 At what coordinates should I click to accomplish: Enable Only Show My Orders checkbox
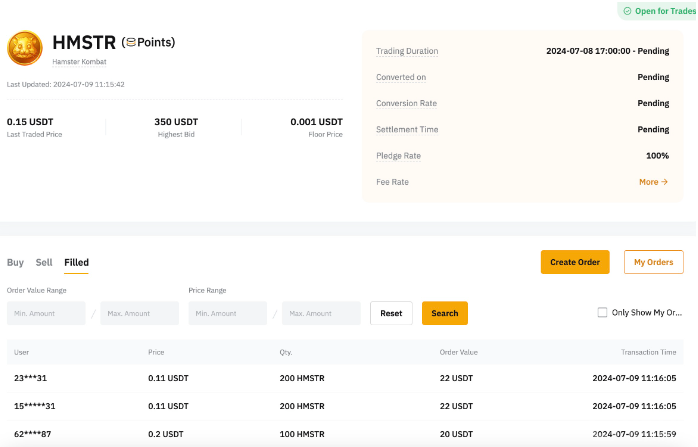tap(602, 313)
